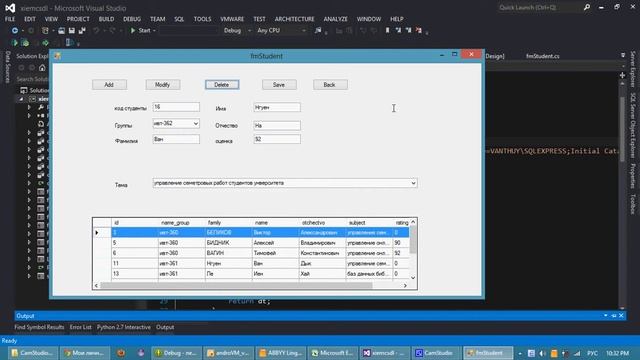Click the toggle bookmark toolbar icon
This screenshot has height=360, width=640.
pyautogui.click(x=387, y=31)
